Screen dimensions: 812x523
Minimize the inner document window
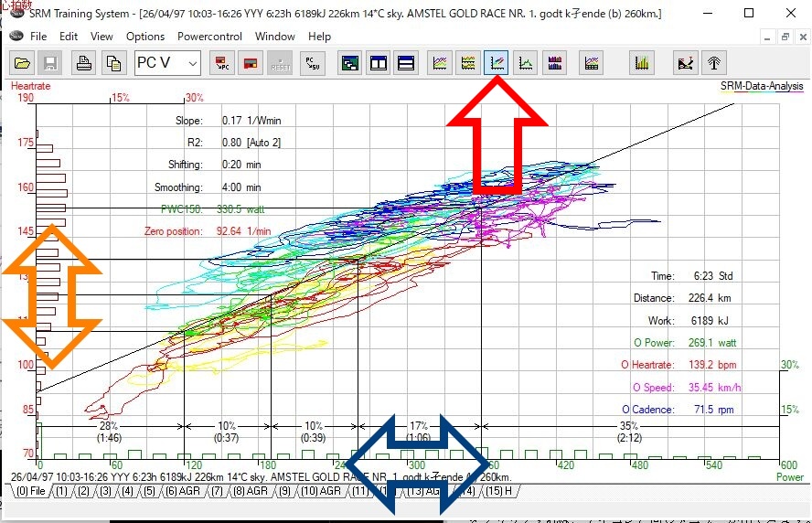(767, 37)
